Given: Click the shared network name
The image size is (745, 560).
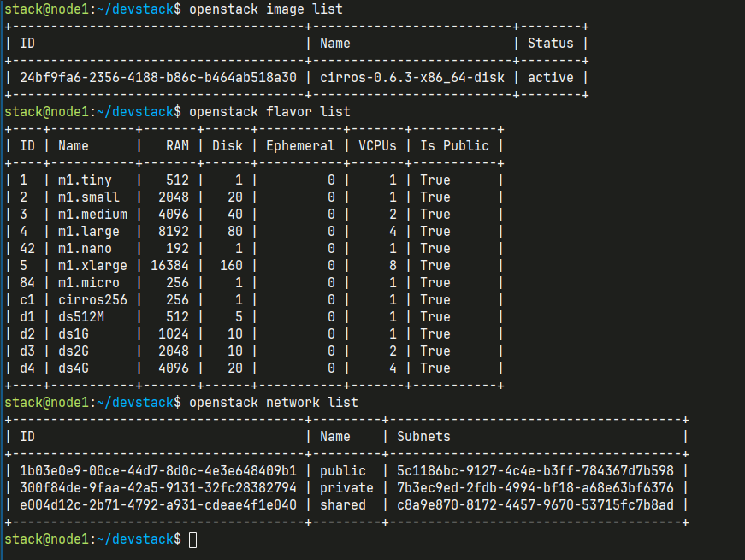Looking at the screenshot, I should pos(343,505).
